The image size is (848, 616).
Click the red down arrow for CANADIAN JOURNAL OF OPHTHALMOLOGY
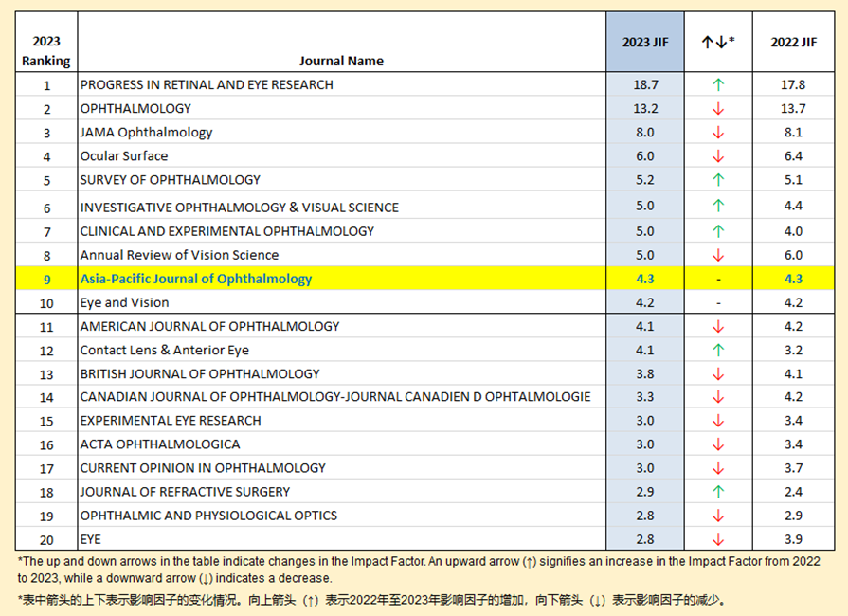[x=718, y=397]
